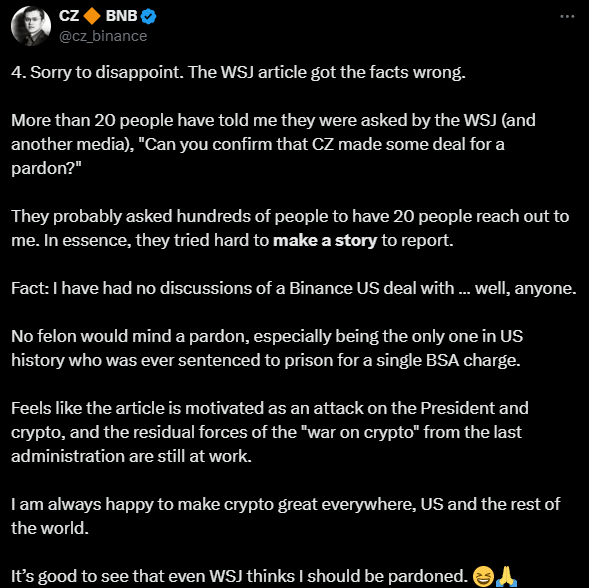Click paragraph starting 'No felon would mind'
Viewport: 589px width, 588px height.
coord(267,348)
